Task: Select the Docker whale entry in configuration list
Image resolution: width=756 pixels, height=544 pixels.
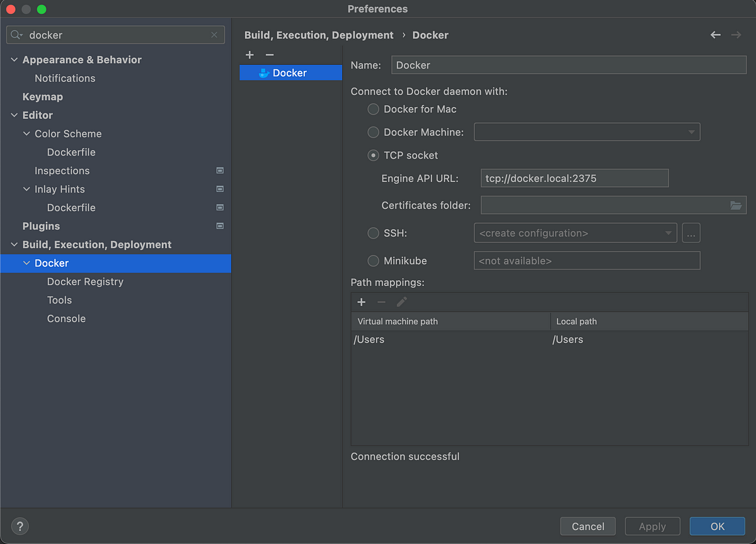Action: (290, 73)
